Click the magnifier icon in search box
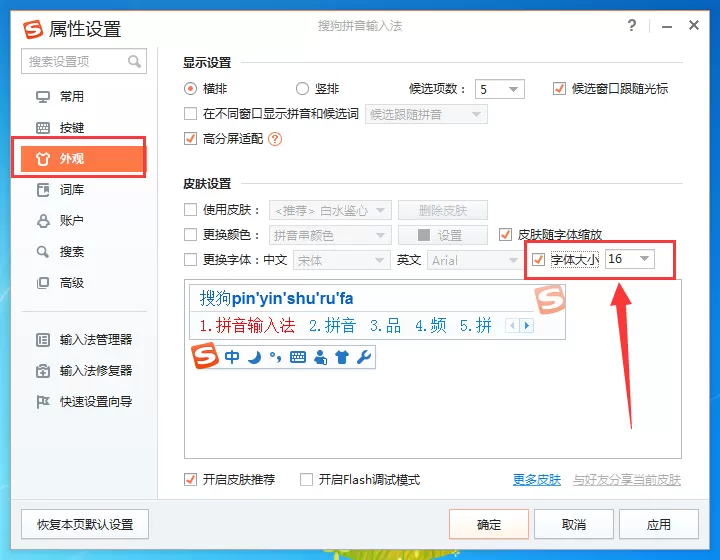 tap(134, 61)
